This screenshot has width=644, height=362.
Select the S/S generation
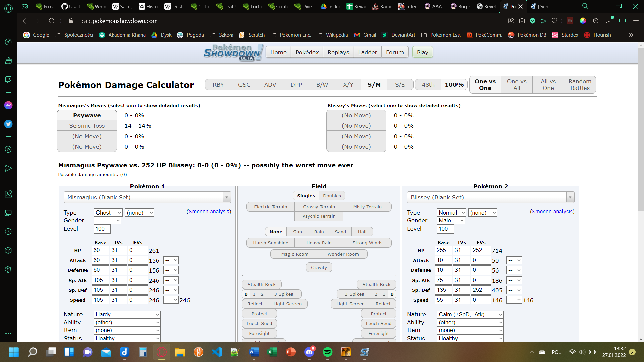click(400, 85)
